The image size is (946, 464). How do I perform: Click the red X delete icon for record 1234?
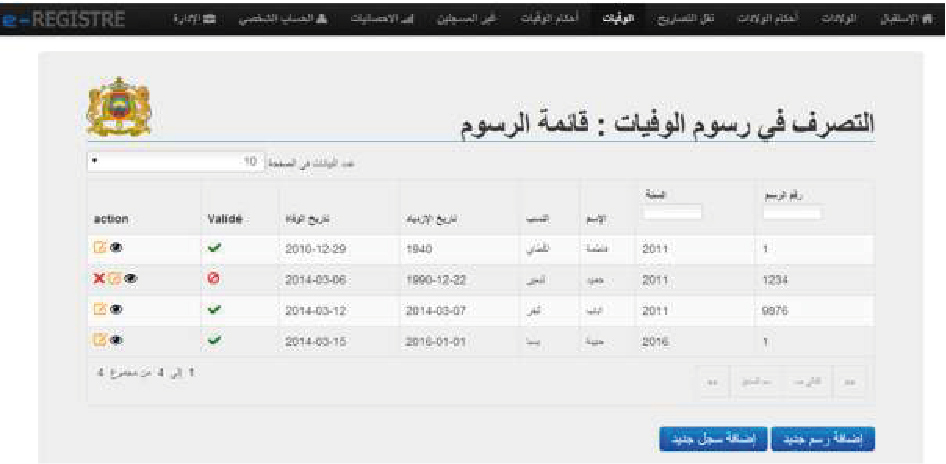tap(99, 279)
